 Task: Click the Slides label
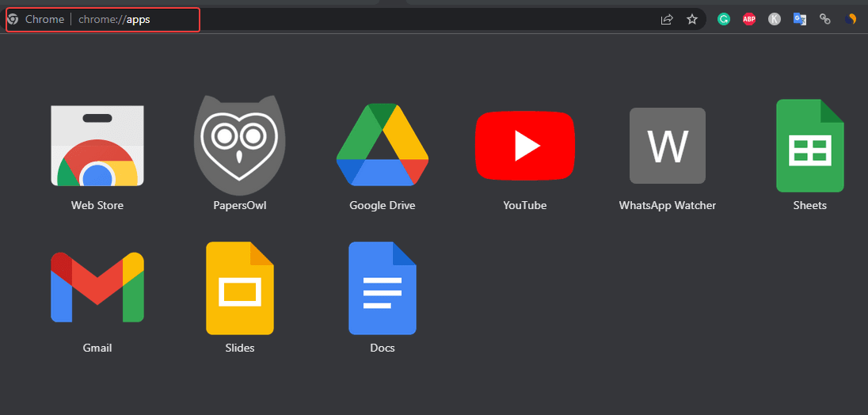[240, 348]
